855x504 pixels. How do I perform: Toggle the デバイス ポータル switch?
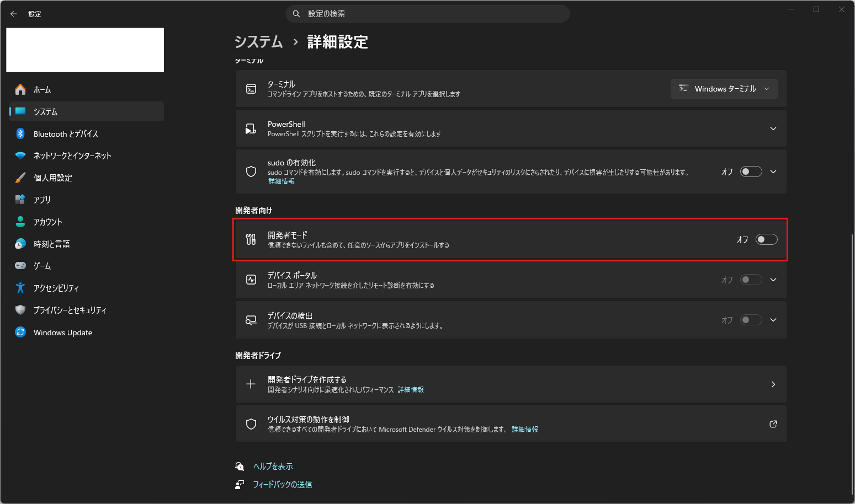(x=751, y=280)
